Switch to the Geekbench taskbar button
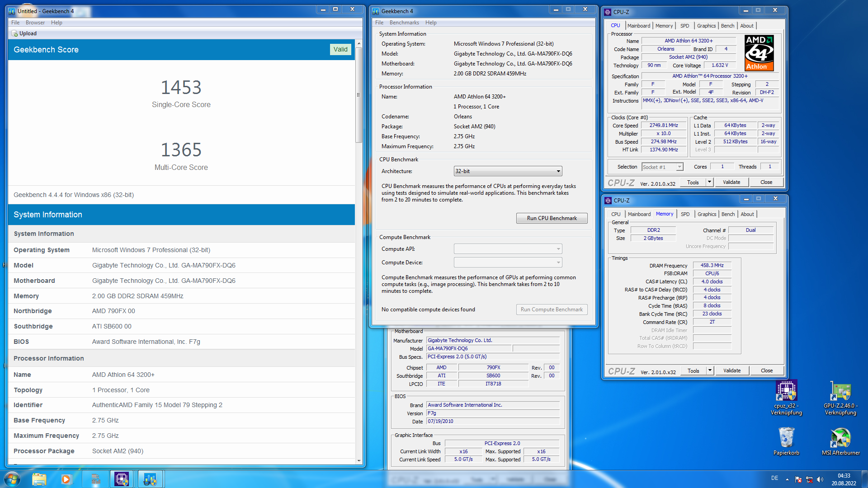Image resolution: width=868 pixels, height=488 pixels. tap(150, 479)
